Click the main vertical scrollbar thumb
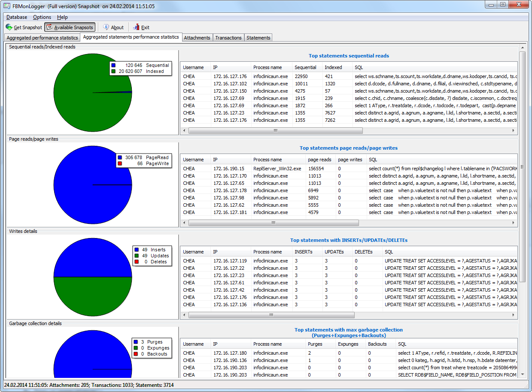532x392 pixels. (x=523, y=167)
